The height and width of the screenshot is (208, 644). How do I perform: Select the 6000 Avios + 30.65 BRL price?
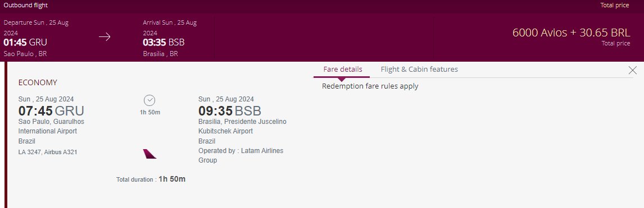click(571, 33)
